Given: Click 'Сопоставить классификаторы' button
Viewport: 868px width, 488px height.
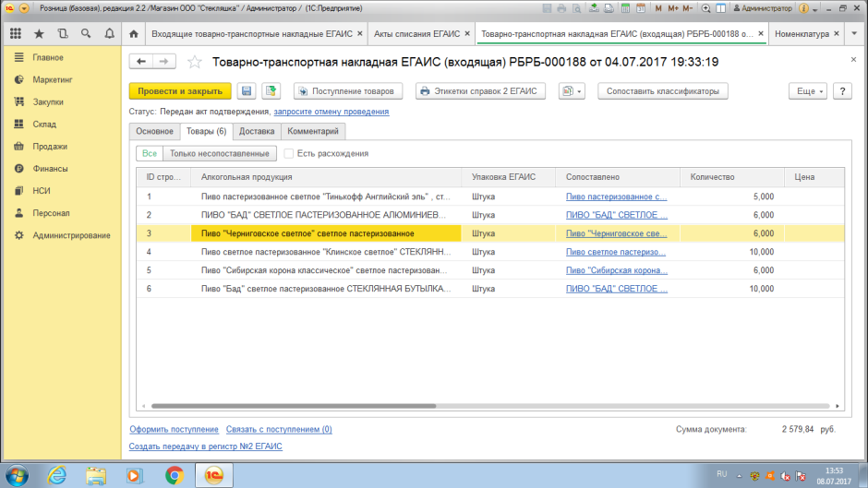Looking at the screenshot, I should tap(663, 91).
